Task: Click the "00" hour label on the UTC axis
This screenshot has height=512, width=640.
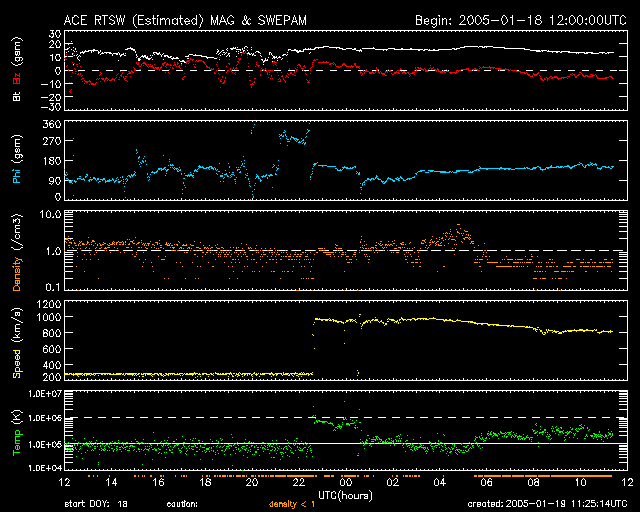Action: [346, 483]
